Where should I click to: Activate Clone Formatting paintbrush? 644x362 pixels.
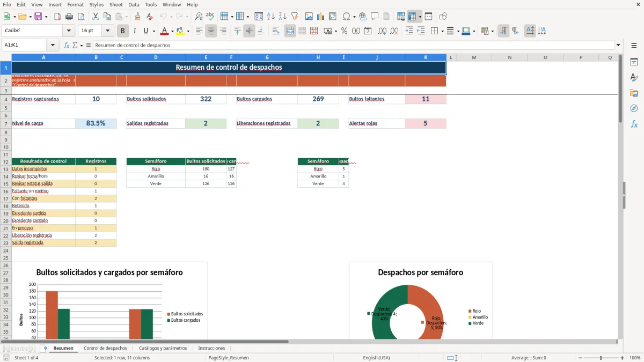138,17
